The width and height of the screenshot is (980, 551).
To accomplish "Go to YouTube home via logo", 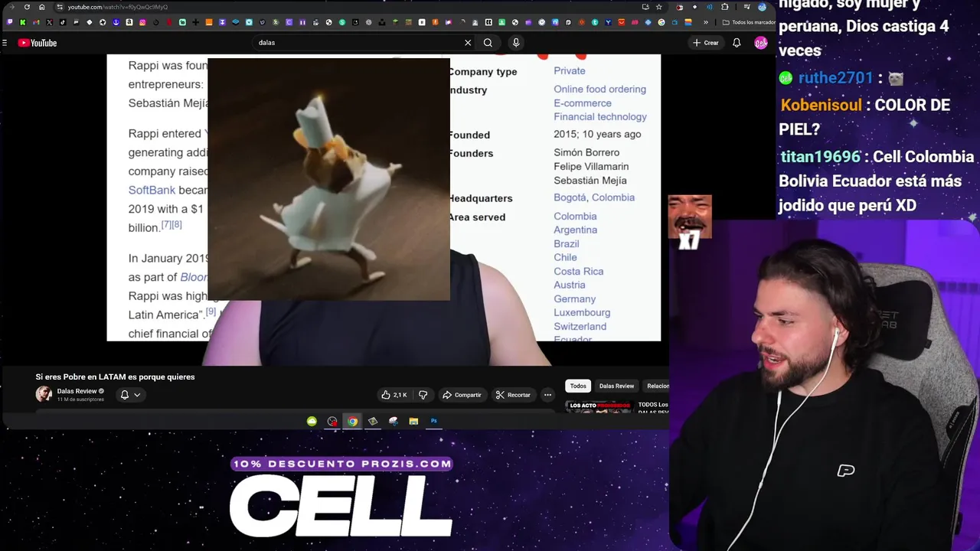I will tap(38, 43).
